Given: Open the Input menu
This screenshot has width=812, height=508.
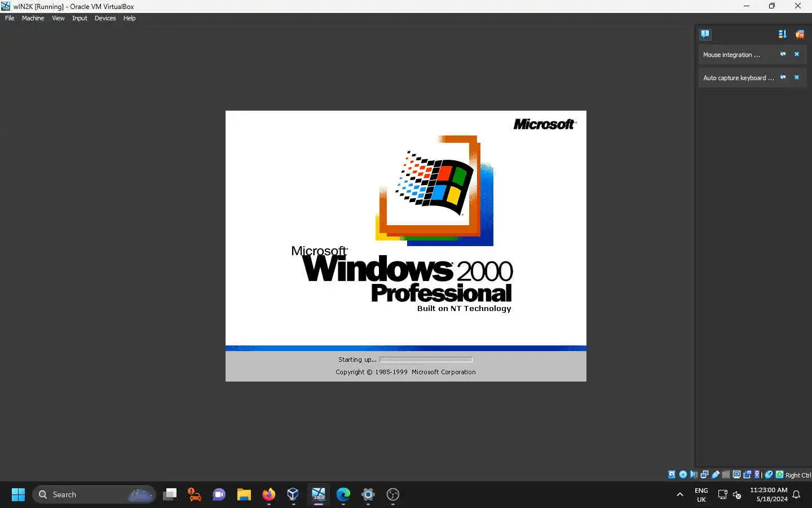Looking at the screenshot, I should [80, 18].
